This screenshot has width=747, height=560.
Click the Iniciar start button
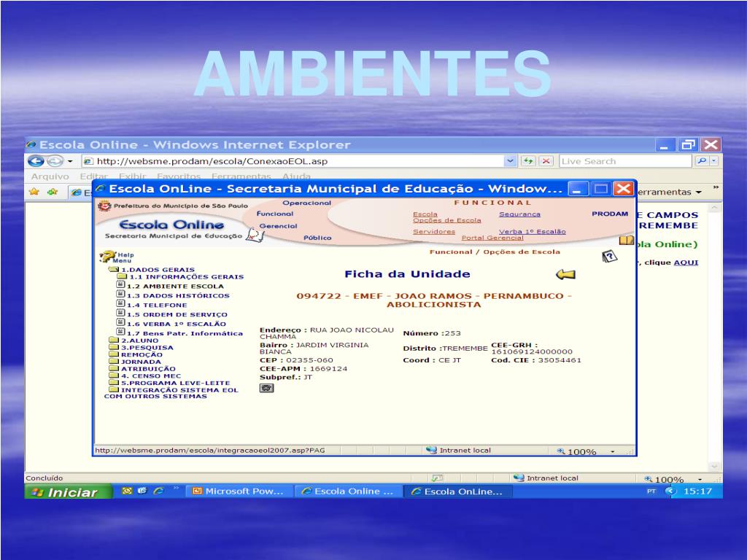[x=68, y=491]
